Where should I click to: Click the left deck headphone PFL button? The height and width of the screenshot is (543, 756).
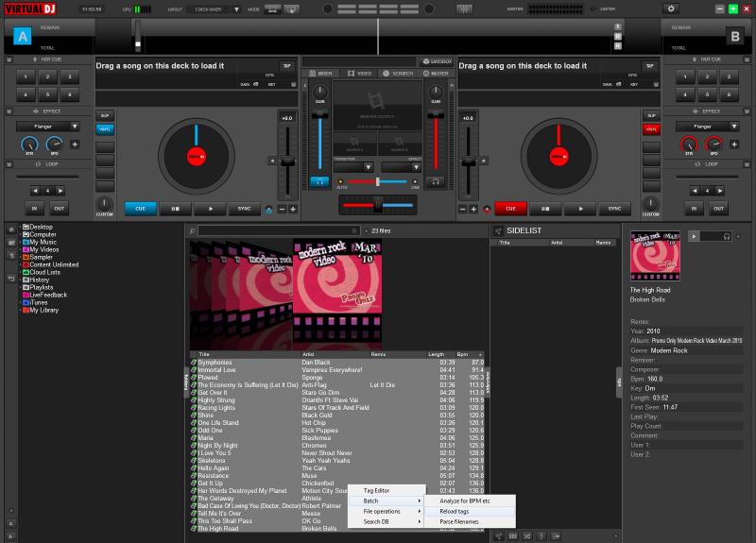[x=319, y=181]
